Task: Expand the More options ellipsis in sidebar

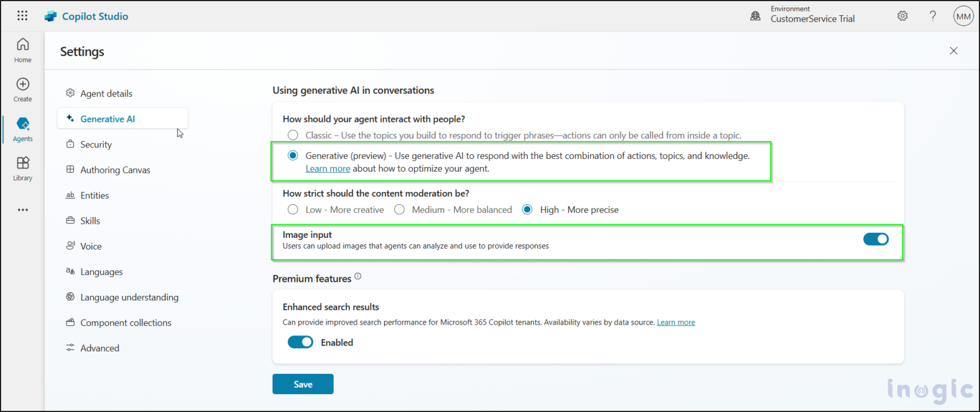Action: [x=22, y=209]
